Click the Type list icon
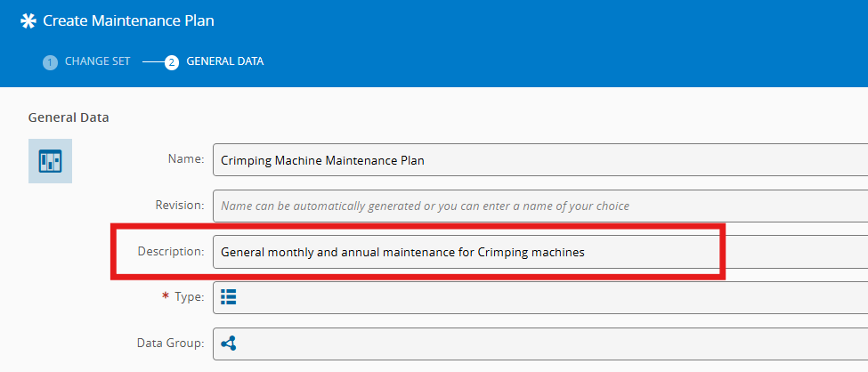The width and height of the screenshot is (868, 372). tap(229, 297)
